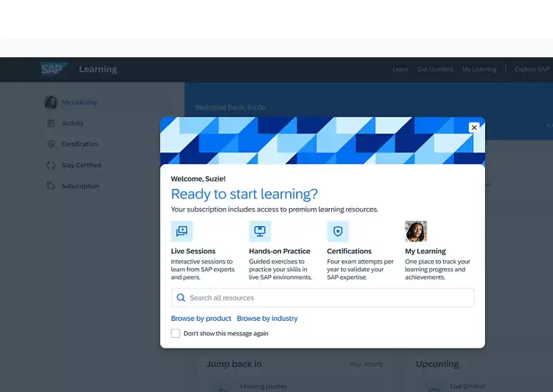553x392 pixels.
Task: Go to Explore SAP in header
Action: pos(532,69)
